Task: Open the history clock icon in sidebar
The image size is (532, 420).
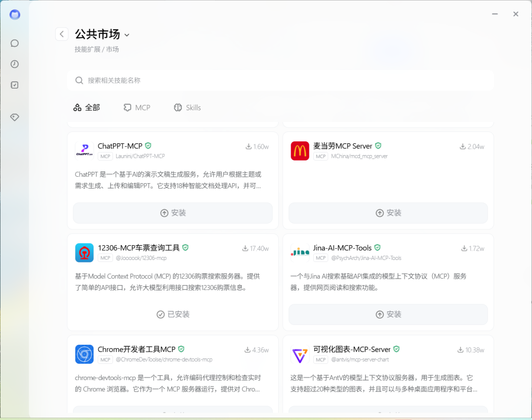Action: [x=15, y=64]
